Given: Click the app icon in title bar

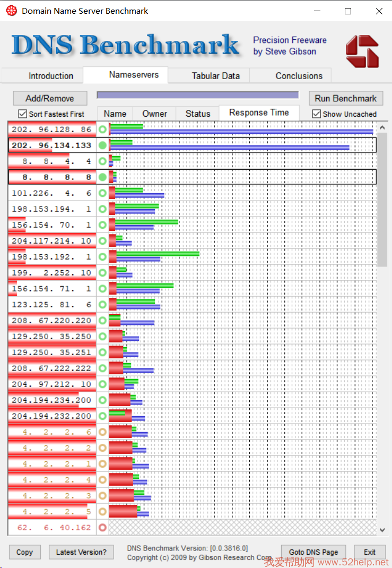Looking at the screenshot, I should (x=11, y=11).
